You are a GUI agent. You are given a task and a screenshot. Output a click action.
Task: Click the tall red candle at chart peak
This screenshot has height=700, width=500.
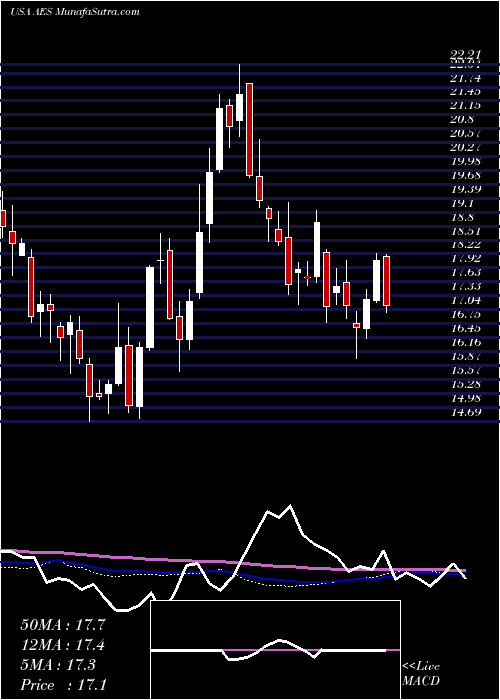coord(250,129)
